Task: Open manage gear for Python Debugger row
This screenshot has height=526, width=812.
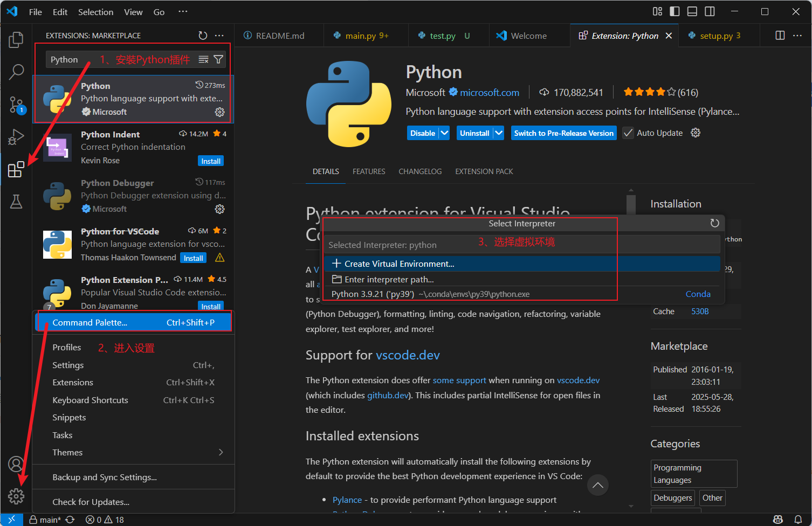Action: click(x=219, y=209)
